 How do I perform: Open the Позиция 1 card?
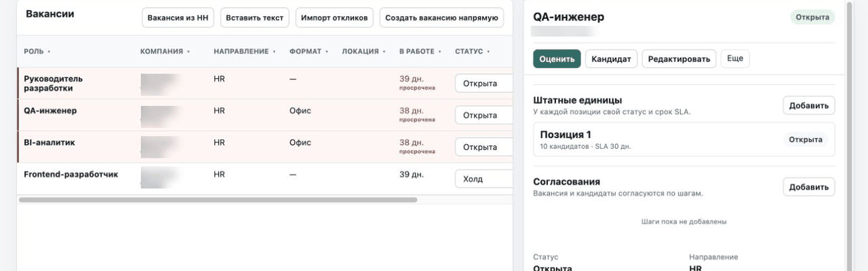coord(684,139)
